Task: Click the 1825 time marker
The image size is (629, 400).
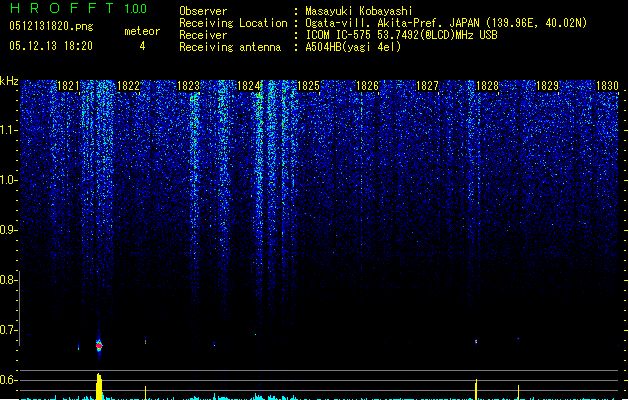Action: (x=308, y=86)
